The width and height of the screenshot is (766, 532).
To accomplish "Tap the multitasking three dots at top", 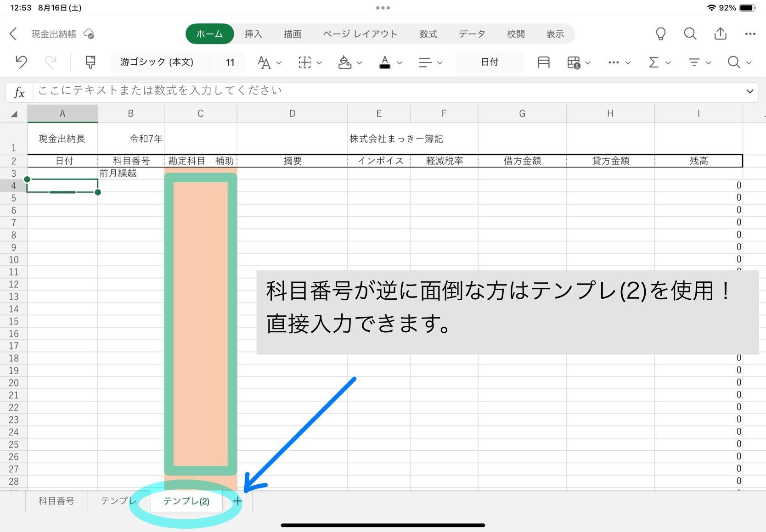I will click(383, 8).
